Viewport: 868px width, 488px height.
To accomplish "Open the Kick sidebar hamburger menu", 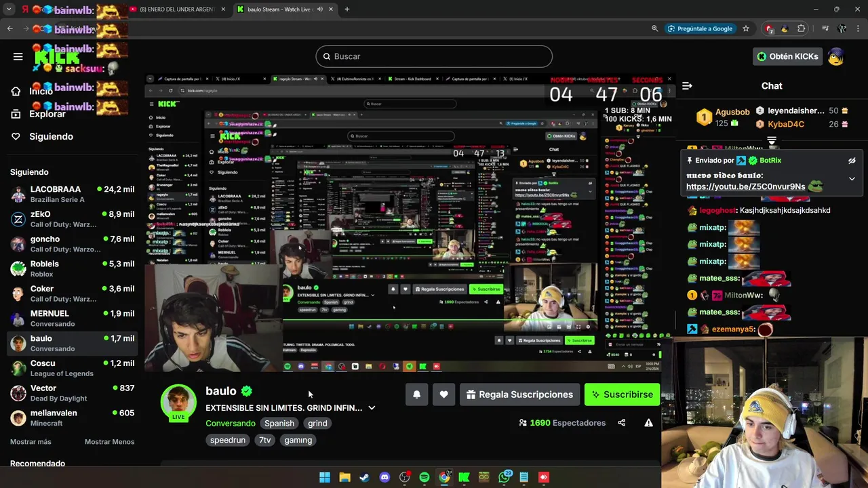I will (x=18, y=56).
